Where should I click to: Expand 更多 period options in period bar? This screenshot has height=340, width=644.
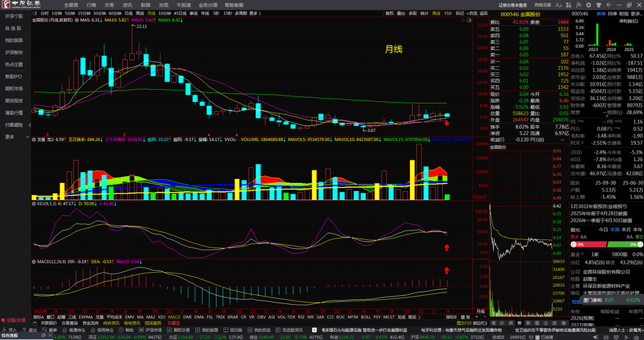pos(254,13)
